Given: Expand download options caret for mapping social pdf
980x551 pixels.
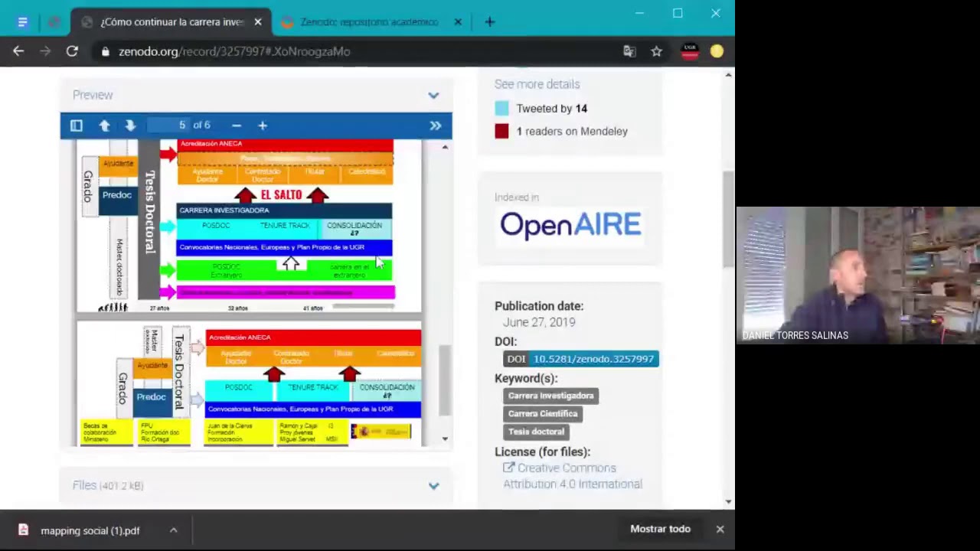Looking at the screenshot, I should 174,530.
